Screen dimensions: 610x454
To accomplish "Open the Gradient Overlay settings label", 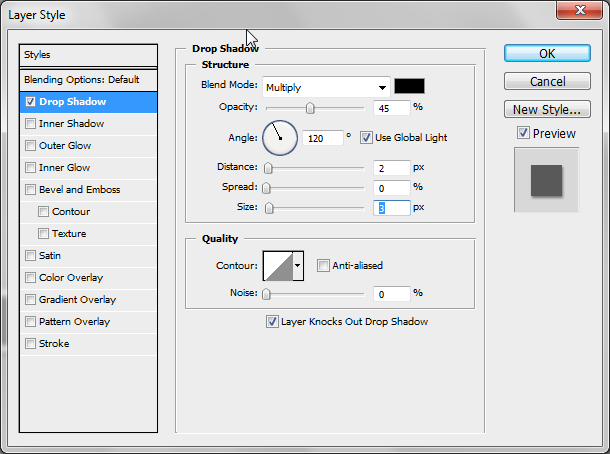I will [78, 300].
